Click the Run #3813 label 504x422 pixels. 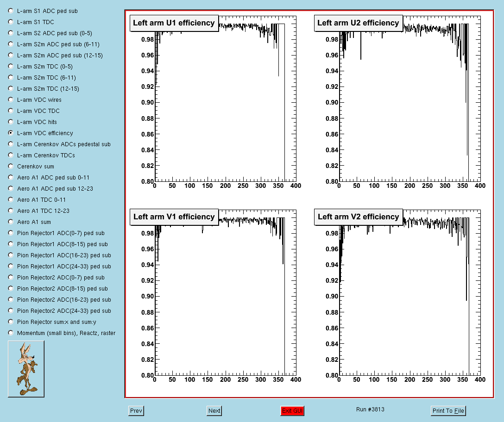pyautogui.click(x=370, y=410)
